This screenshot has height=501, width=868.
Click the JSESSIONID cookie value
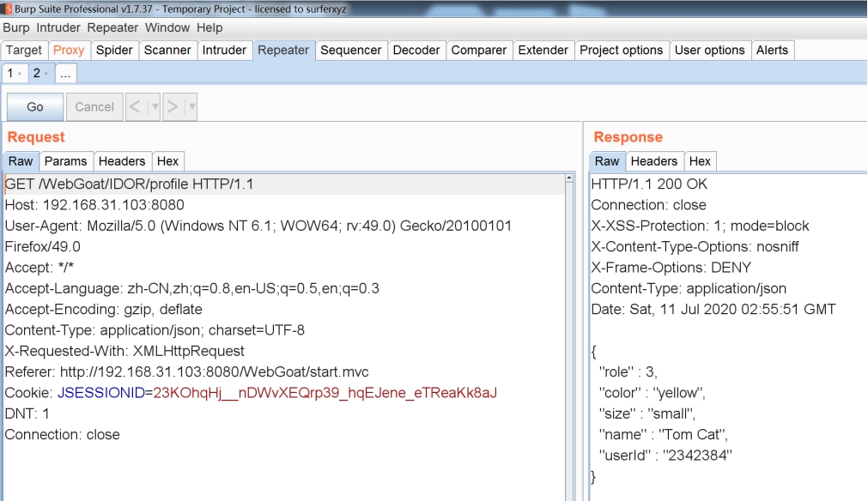[325, 393]
